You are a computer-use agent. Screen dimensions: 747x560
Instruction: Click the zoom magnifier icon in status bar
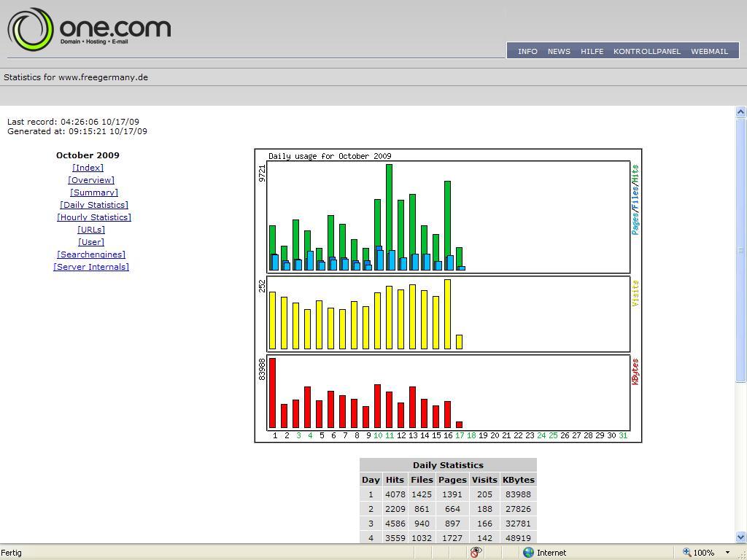click(x=687, y=552)
